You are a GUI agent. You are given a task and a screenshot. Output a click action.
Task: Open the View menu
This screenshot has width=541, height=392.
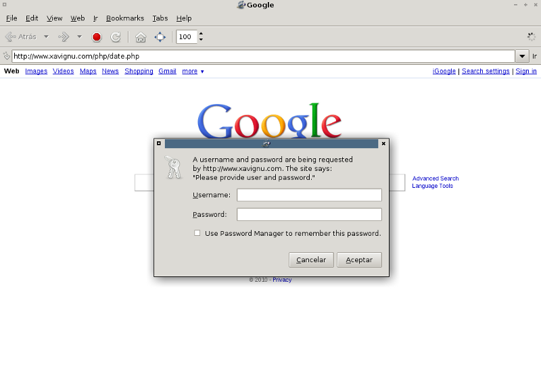coord(55,18)
